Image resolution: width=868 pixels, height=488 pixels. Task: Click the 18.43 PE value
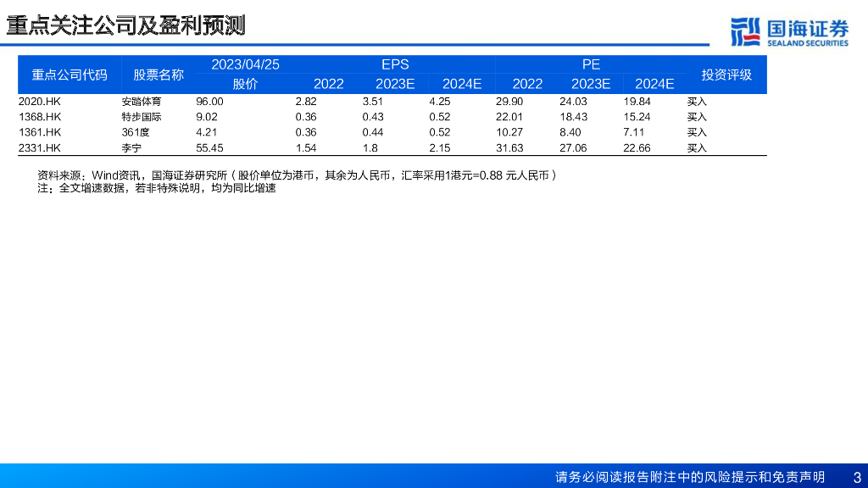(x=573, y=117)
